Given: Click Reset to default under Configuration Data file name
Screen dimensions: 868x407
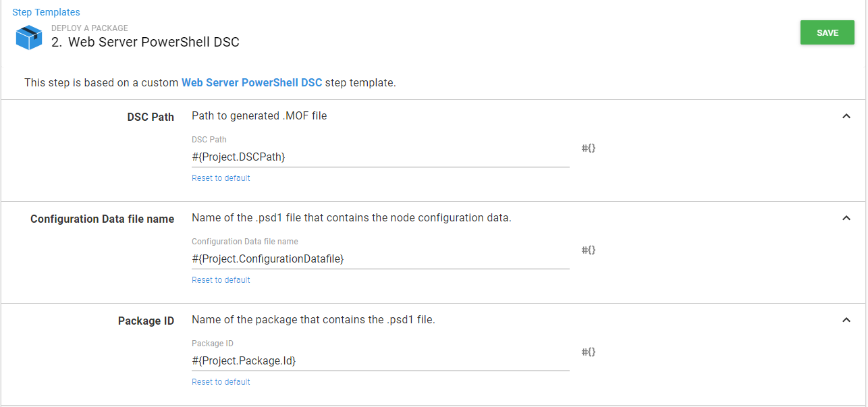Looking at the screenshot, I should pyautogui.click(x=221, y=280).
